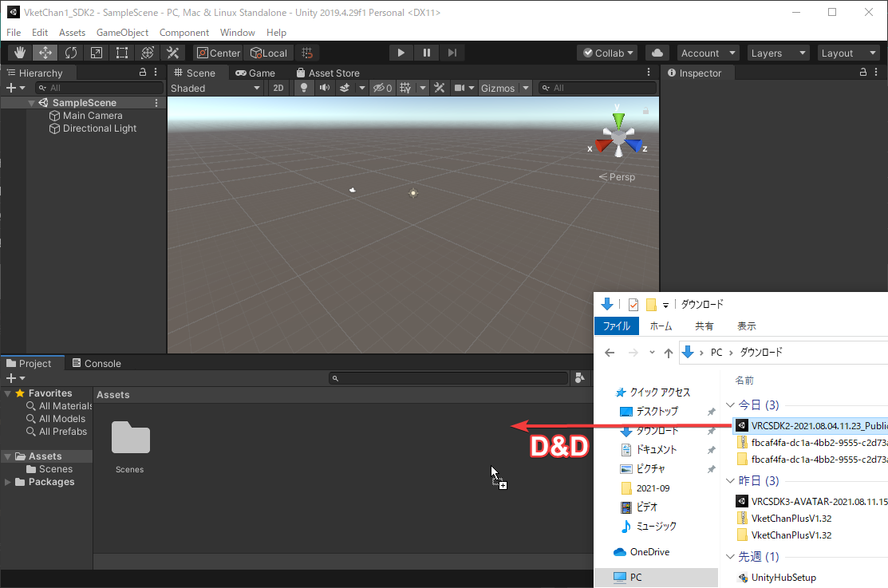
Task: Click the Collab cloud icon
Action: click(658, 53)
